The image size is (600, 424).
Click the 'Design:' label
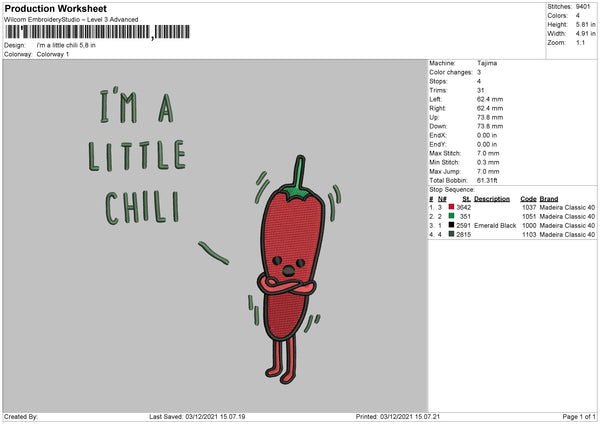click(15, 45)
